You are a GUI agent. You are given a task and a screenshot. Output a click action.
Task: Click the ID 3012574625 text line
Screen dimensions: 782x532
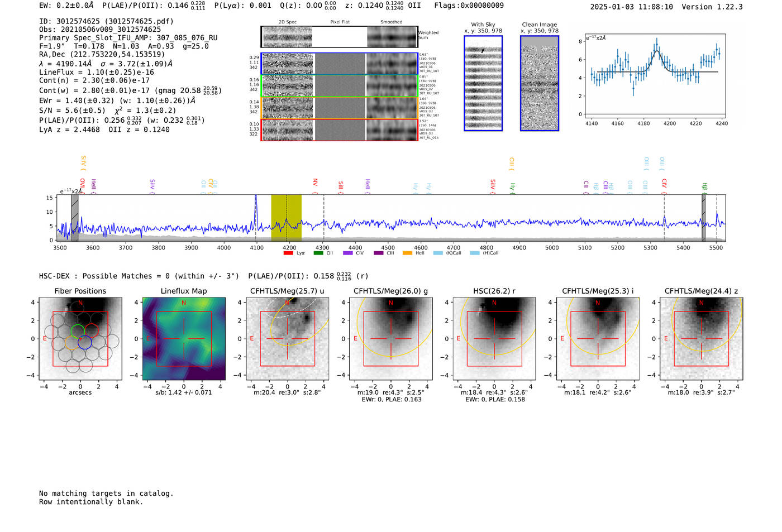[x=106, y=21]
